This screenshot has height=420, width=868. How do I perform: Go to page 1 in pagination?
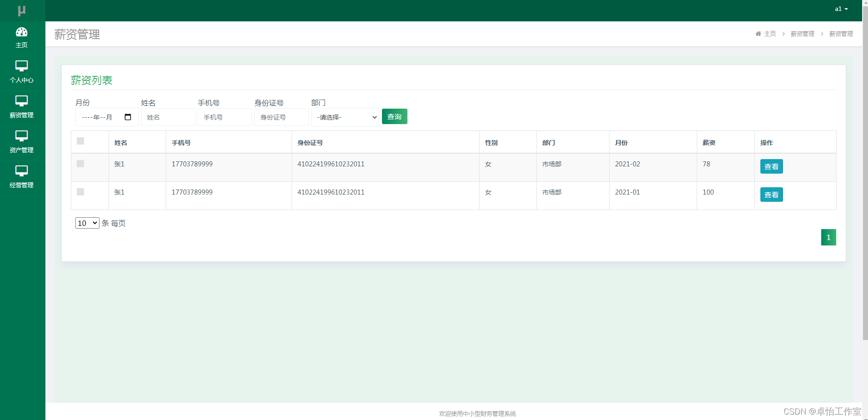(x=828, y=237)
